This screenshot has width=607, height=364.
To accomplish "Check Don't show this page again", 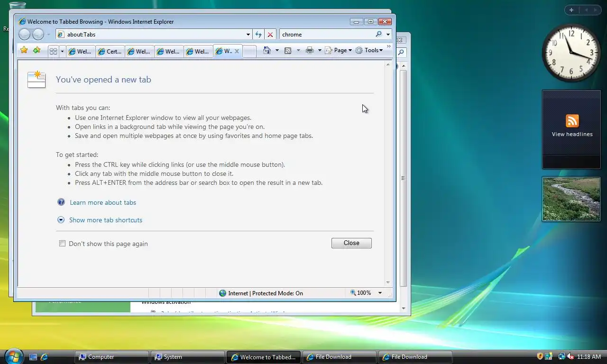I will 62,244.
